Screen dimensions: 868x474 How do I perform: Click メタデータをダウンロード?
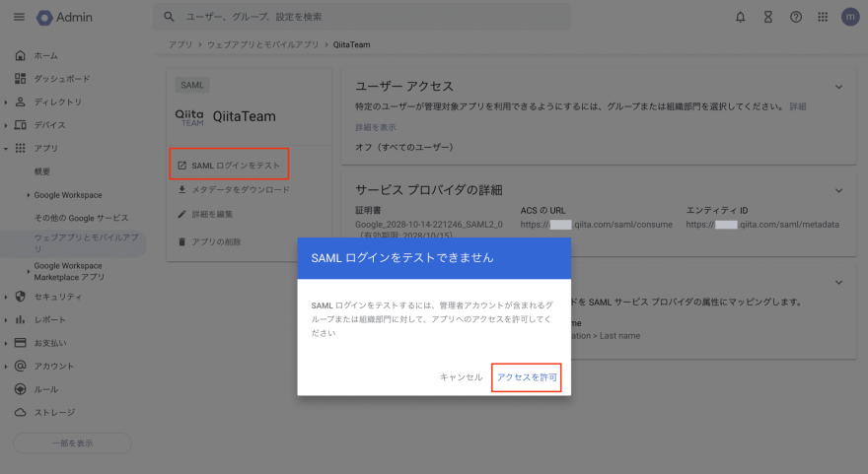[x=241, y=190]
